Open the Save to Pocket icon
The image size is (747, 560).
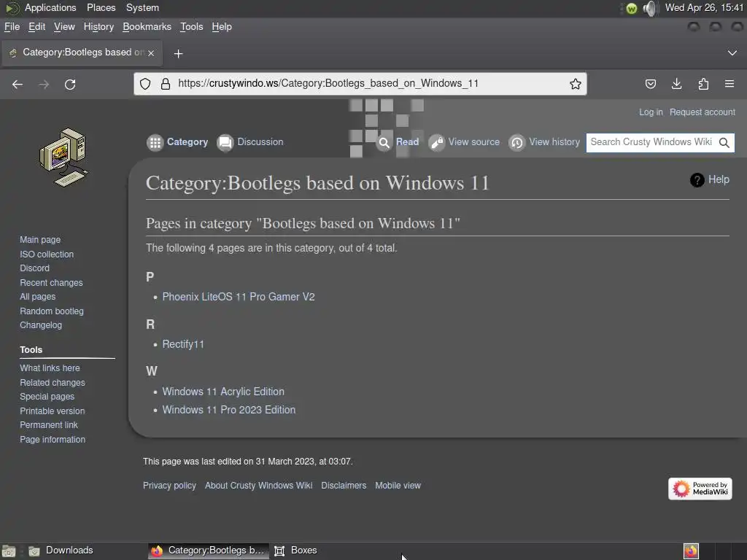click(x=650, y=84)
